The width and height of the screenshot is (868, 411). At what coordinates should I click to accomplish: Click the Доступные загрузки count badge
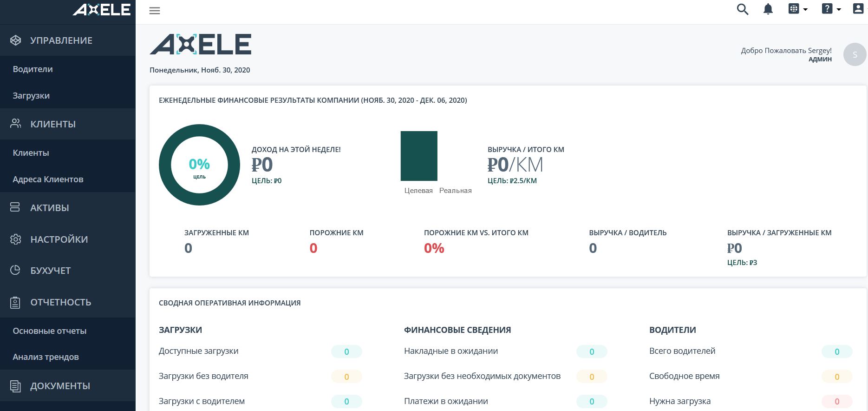[x=346, y=352]
